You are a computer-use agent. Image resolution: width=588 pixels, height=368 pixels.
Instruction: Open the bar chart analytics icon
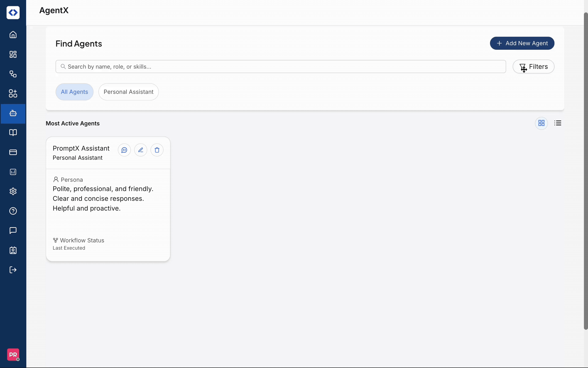13,172
